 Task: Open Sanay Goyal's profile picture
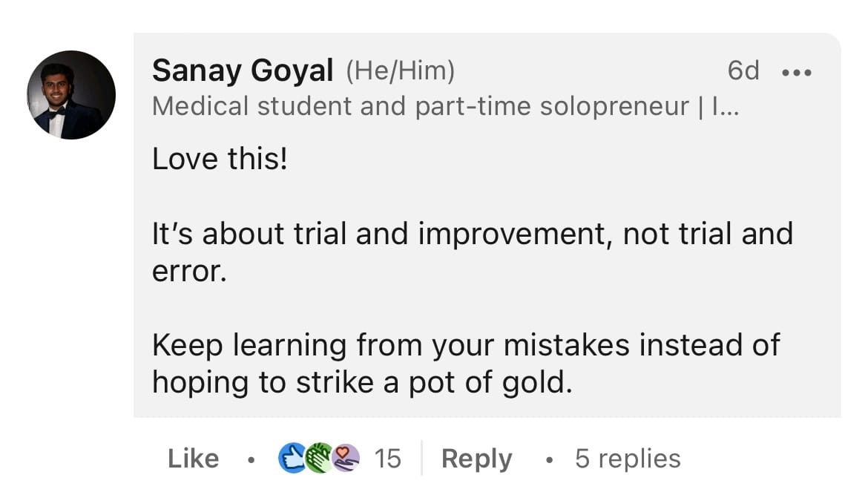click(x=71, y=95)
